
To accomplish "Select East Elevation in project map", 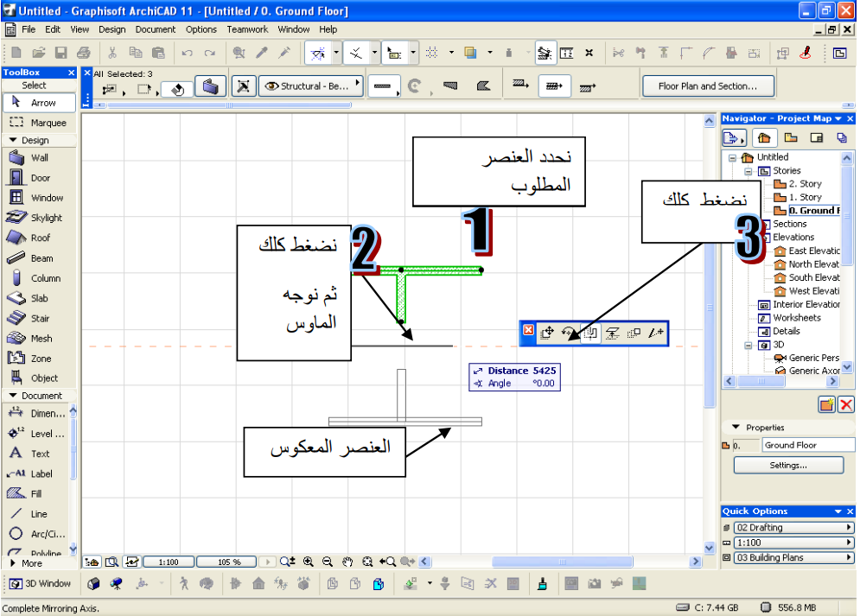I will click(812, 251).
